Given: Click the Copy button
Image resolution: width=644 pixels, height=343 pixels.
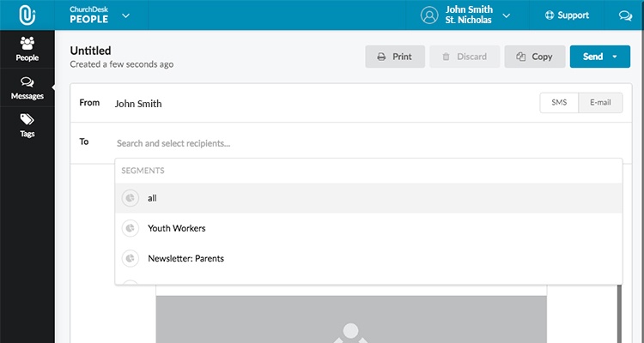Looking at the screenshot, I should point(535,57).
